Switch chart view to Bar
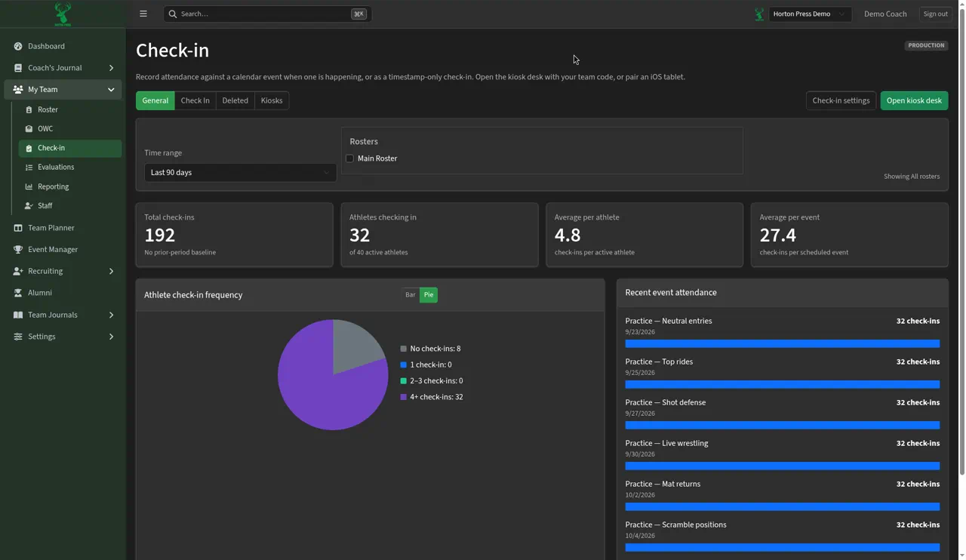Viewport: 966px width, 560px height. coord(410,295)
